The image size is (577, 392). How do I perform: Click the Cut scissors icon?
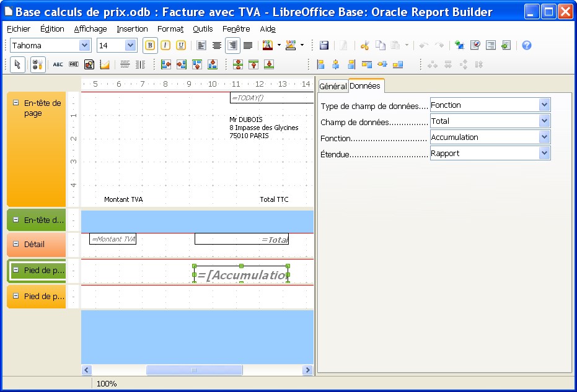tap(364, 45)
